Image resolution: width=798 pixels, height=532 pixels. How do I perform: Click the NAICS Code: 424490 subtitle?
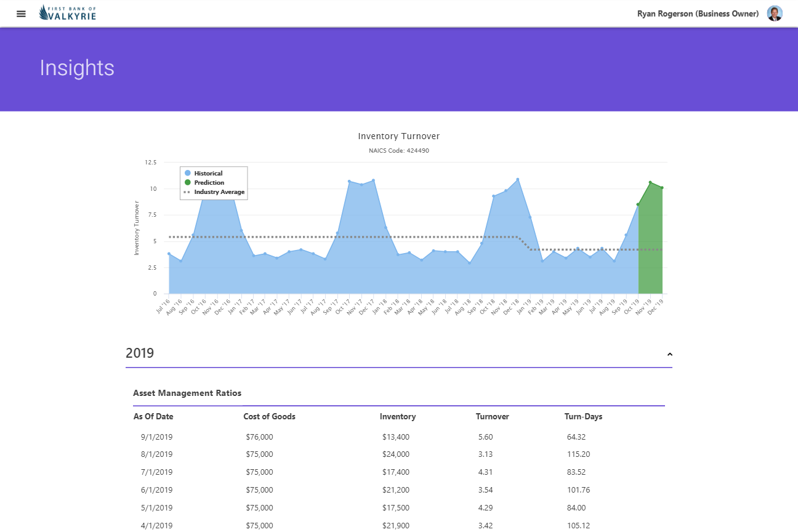[x=399, y=150]
